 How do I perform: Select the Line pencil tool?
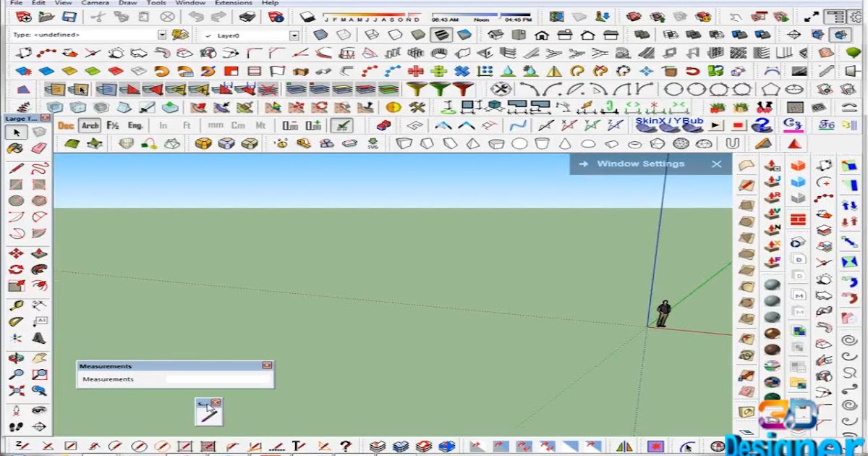tap(16, 169)
